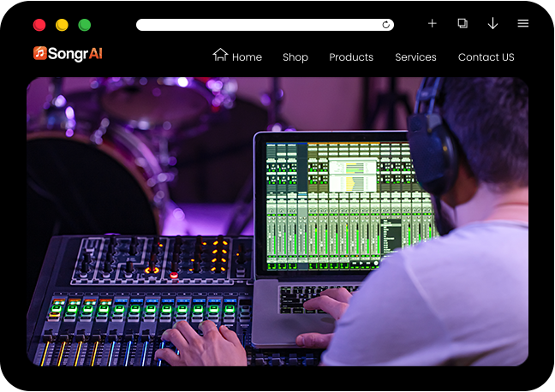Open the Shop page
The width and height of the screenshot is (555, 392).
click(x=295, y=57)
